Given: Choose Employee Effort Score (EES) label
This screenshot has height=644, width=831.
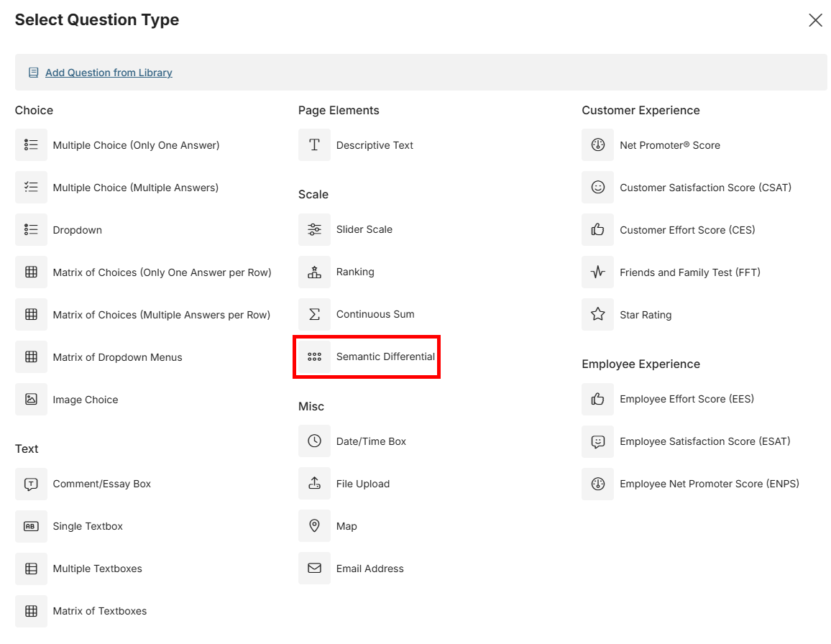Looking at the screenshot, I should [x=687, y=399].
